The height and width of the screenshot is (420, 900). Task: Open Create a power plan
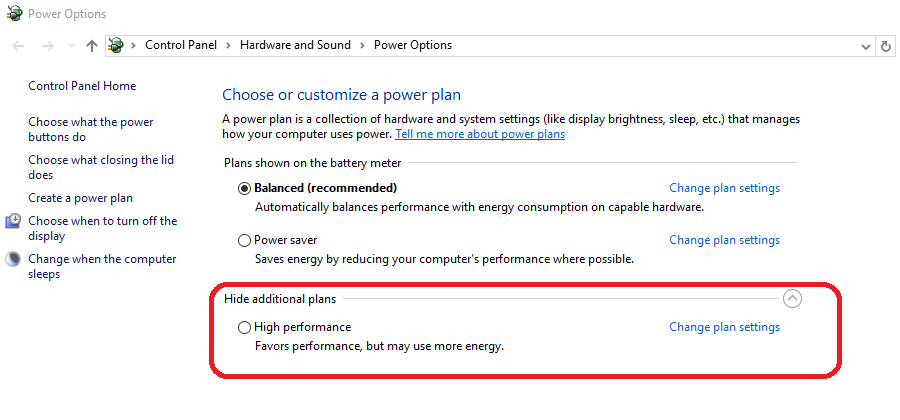[x=80, y=198]
